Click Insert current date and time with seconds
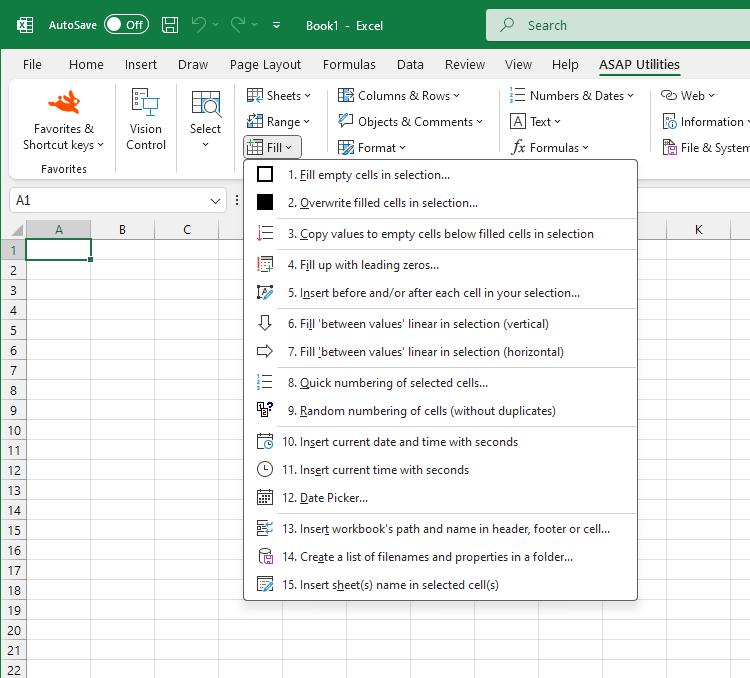Viewport: 750px width, 678px height. [440, 442]
